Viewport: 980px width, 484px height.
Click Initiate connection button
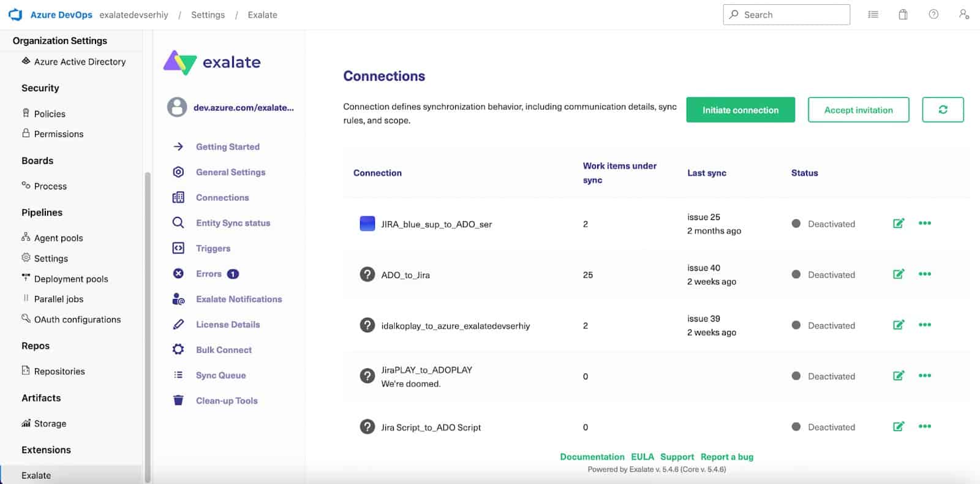point(741,110)
